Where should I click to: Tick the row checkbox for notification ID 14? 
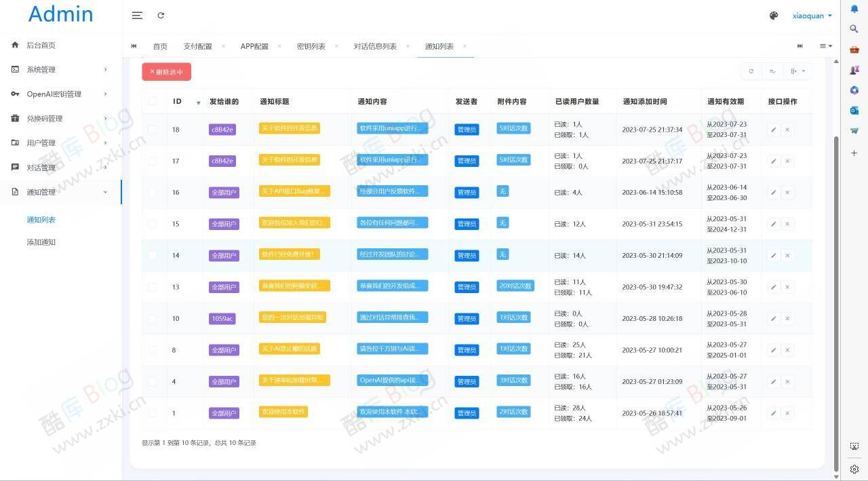[x=153, y=255]
